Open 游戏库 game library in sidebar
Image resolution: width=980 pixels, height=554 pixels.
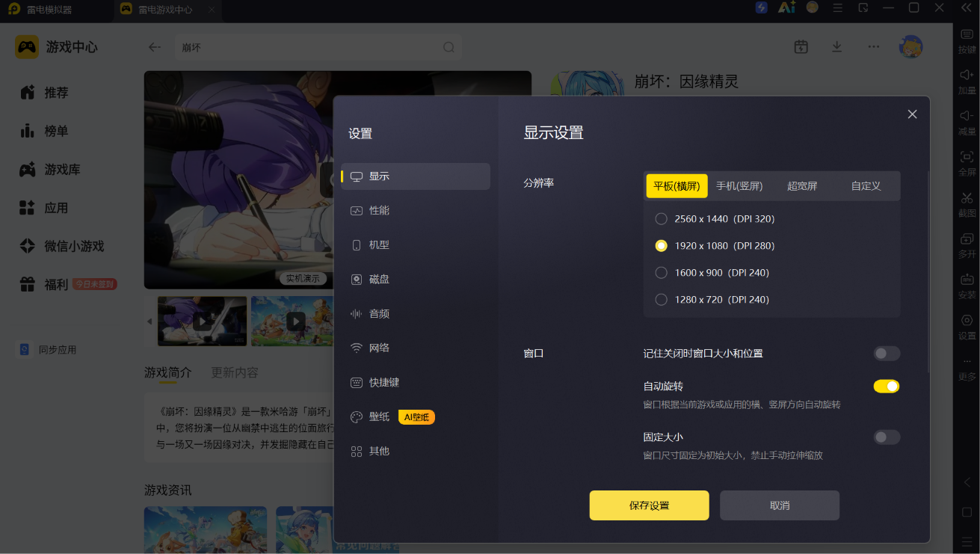click(49, 170)
